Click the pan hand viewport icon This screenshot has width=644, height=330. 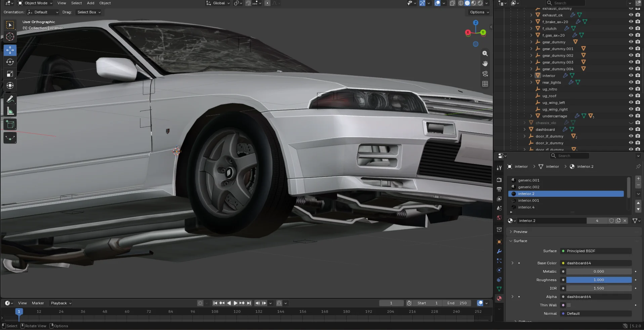tap(485, 64)
